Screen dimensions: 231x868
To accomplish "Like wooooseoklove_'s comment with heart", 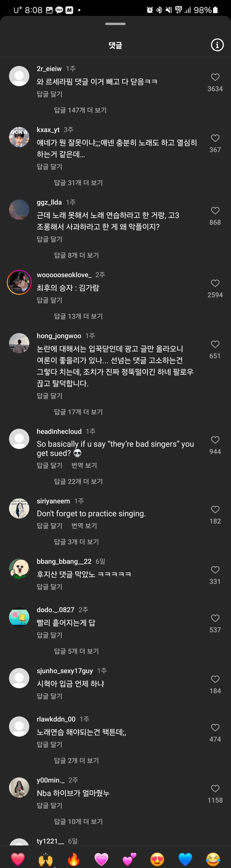I will tap(215, 283).
